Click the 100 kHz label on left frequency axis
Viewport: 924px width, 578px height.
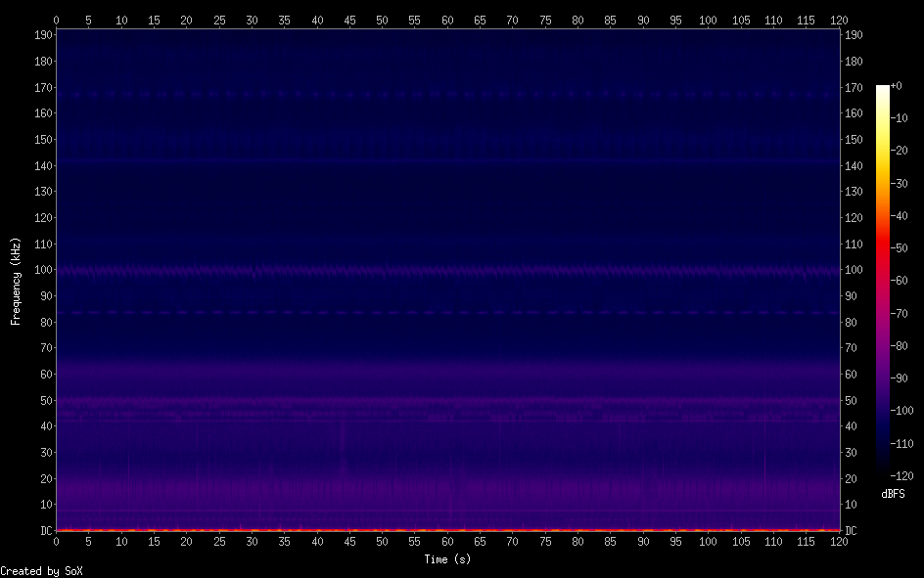(x=40, y=270)
